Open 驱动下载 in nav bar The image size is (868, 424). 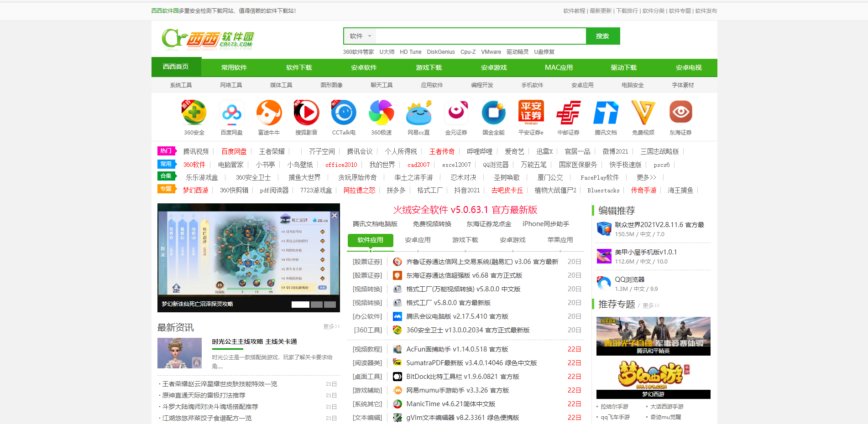(624, 67)
